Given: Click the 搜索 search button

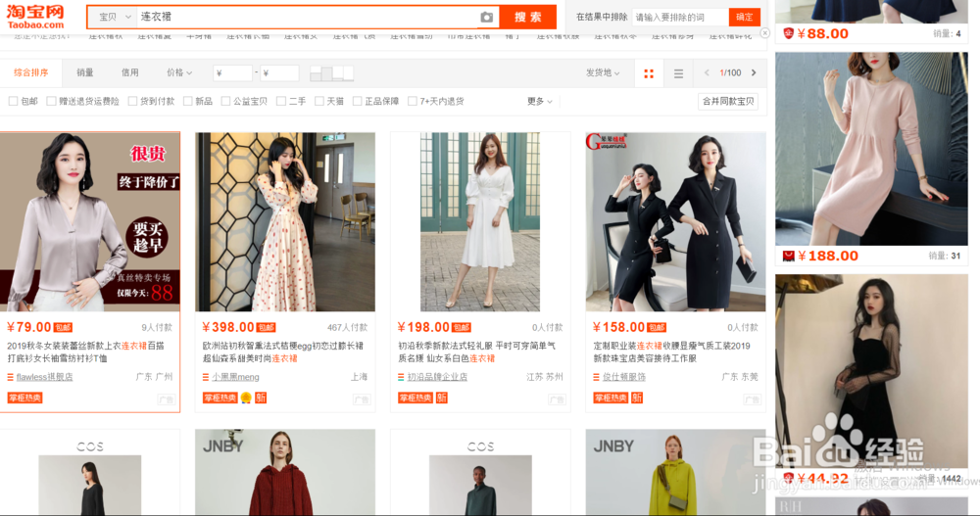Looking at the screenshot, I should pyautogui.click(x=527, y=17).
